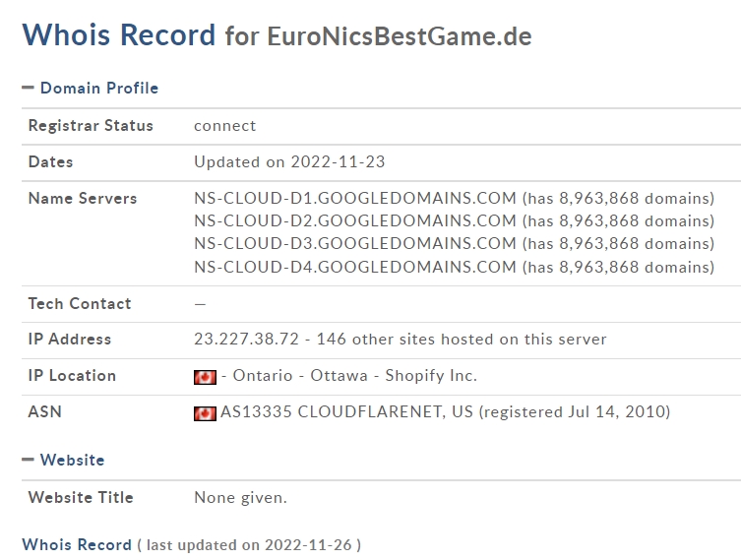Select the EuroNicsBestGame.de domain name
741x560 pixels.
[400, 36]
